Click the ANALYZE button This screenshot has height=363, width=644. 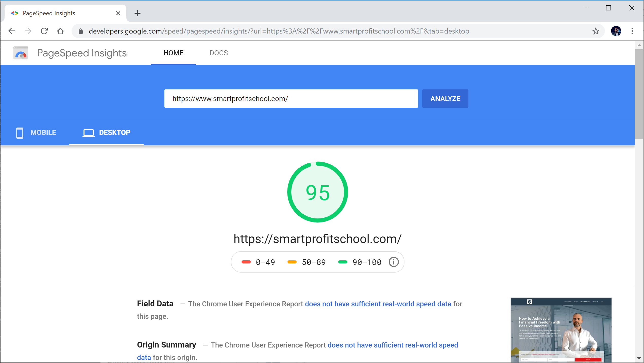click(445, 99)
